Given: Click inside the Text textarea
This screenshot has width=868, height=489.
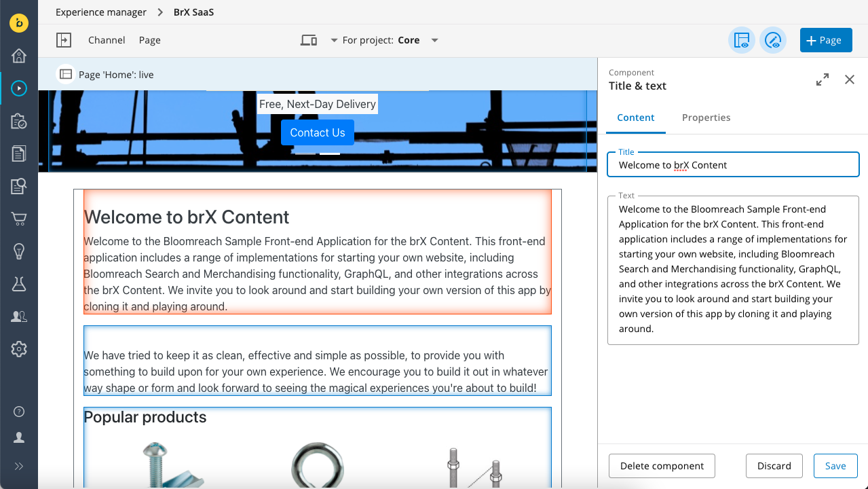Looking at the screenshot, I should click(733, 270).
